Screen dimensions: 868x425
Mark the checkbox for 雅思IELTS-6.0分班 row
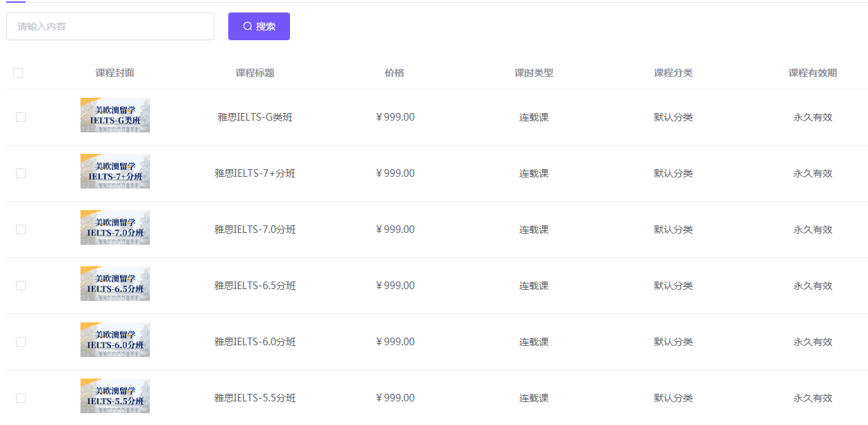coord(21,342)
